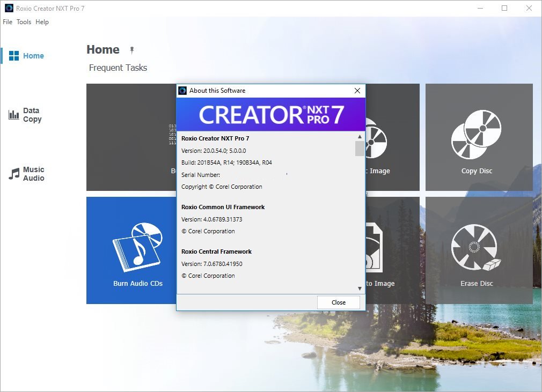The height and width of the screenshot is (392, 542).
Task: Click the Music Audio note icon
Action: click(14, 174)
